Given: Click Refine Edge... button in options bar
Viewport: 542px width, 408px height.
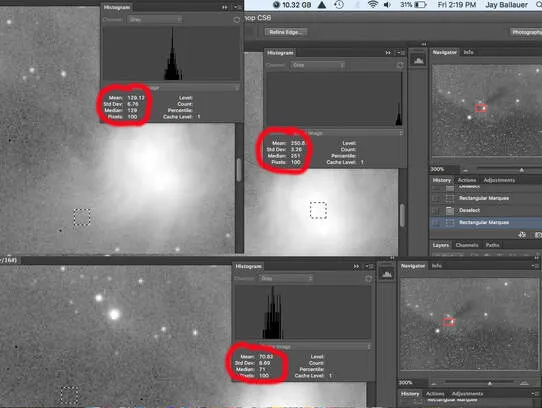Looking at the screenshot, I should tap(286, 32).
